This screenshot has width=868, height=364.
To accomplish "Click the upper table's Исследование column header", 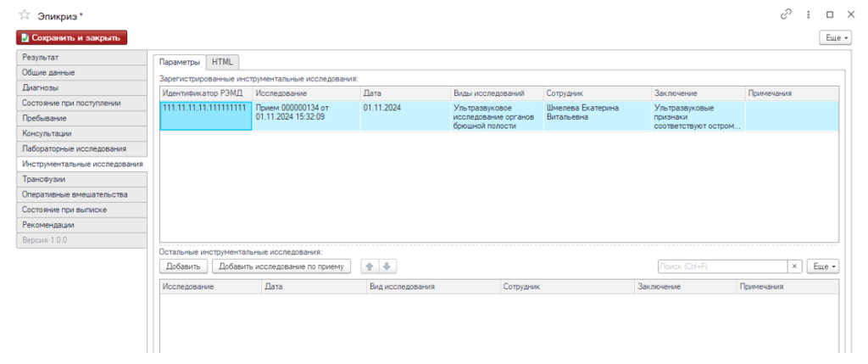I will pyautogui.click(x=307, y=93).
